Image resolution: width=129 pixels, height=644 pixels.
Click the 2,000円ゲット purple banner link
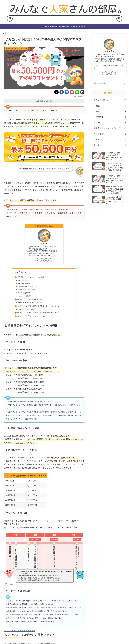point(64,27)
